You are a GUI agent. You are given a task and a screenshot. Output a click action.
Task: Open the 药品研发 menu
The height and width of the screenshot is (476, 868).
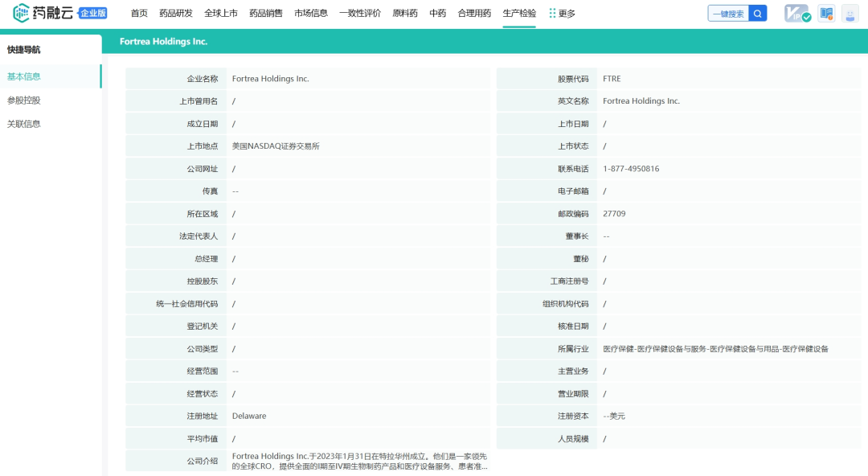pos(176,14)
